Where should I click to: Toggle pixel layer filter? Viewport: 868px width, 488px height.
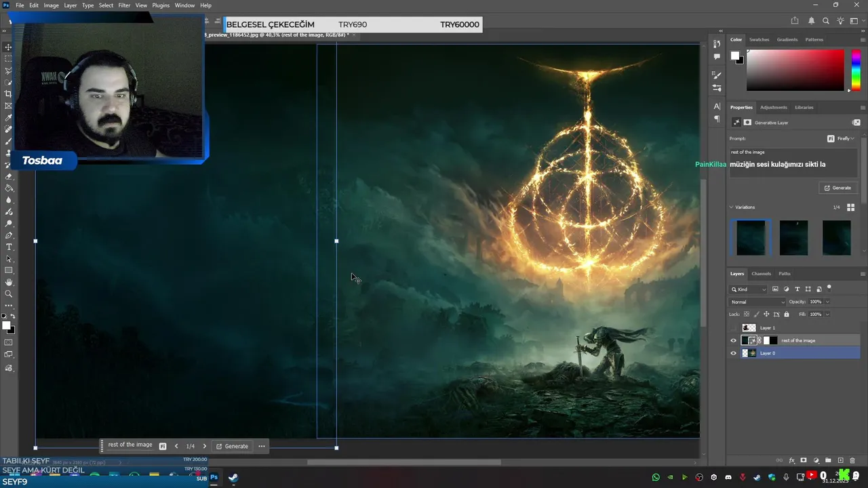[x=775, y=289]
